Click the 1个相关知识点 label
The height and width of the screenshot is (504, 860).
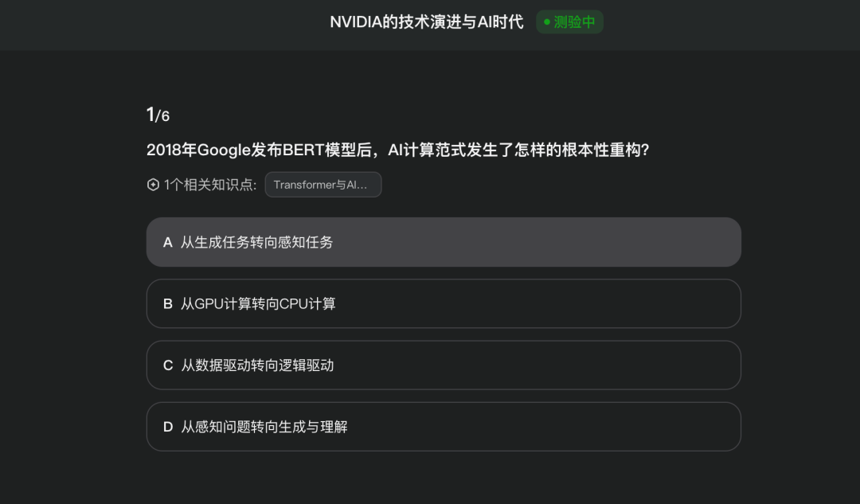(210, 185)
